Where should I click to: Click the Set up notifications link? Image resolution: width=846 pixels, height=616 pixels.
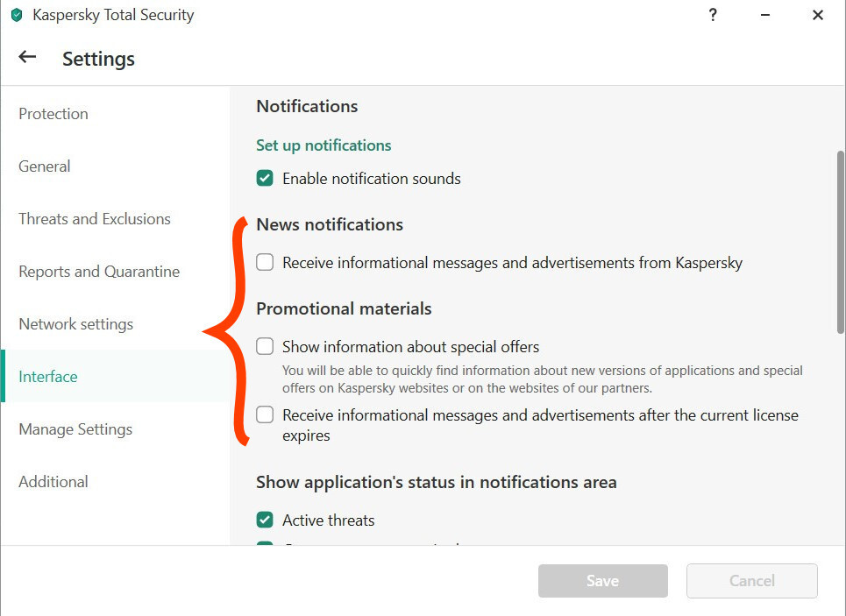(323, 145)
